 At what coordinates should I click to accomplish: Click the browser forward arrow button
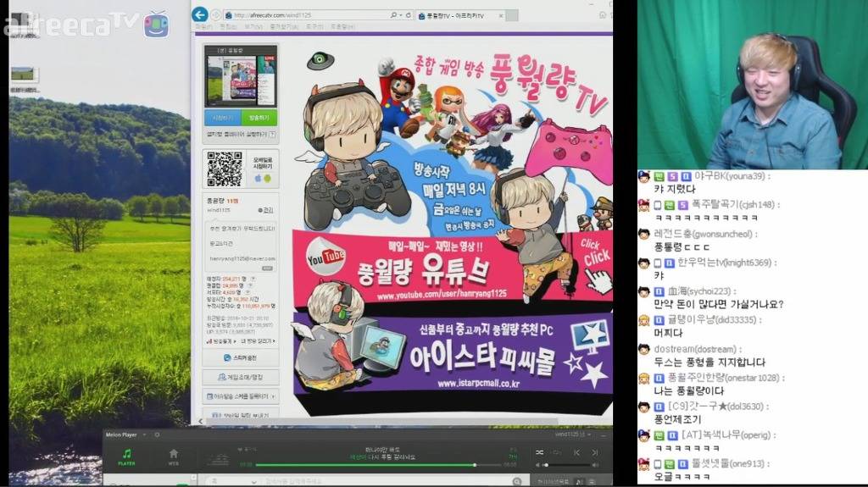[216, 15]
